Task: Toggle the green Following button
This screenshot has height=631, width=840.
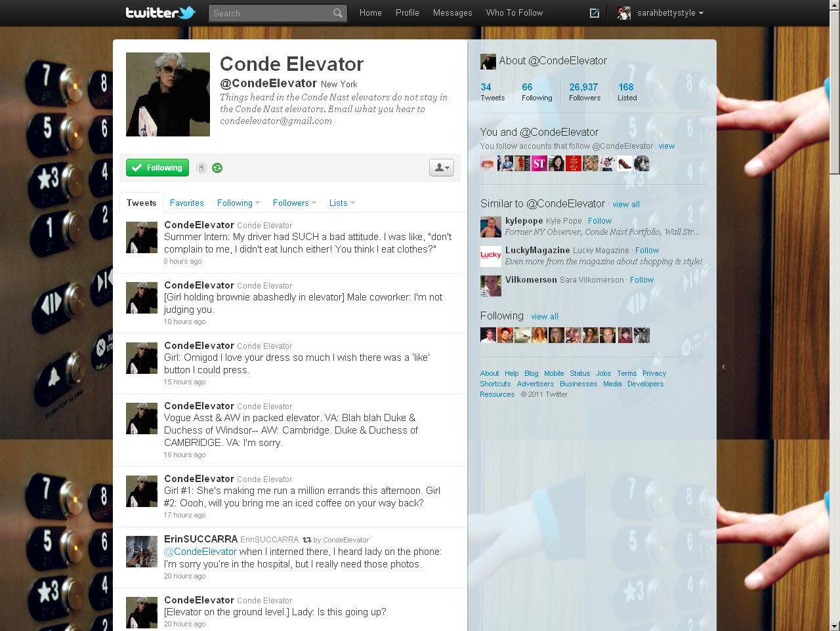Action: 157,168
